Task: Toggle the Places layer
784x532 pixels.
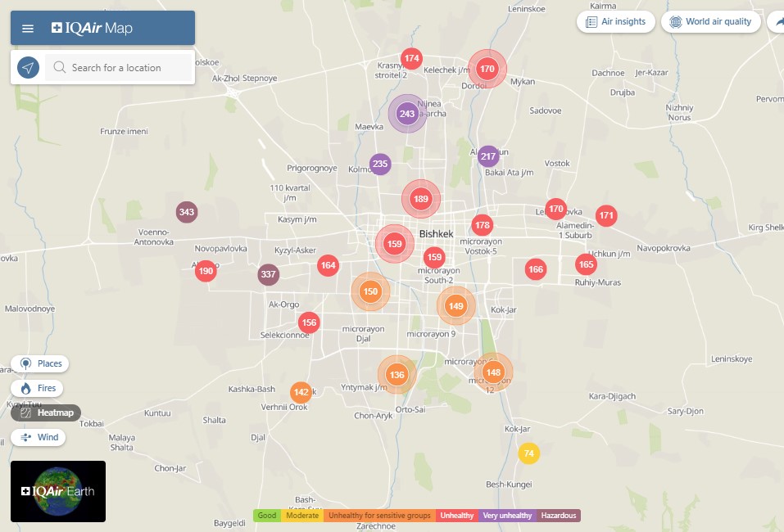Action: [x=40, y=363]
